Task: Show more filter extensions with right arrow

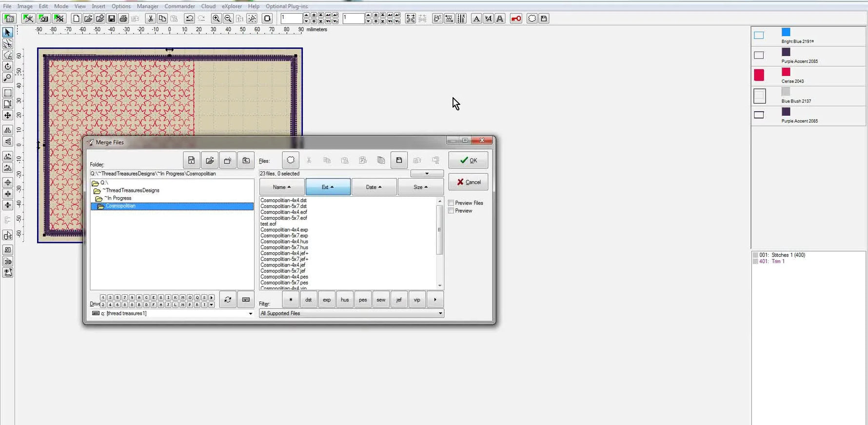Action: [435, 300]
